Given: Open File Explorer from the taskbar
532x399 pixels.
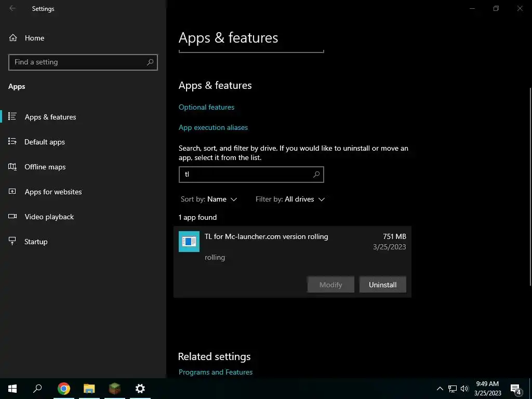Looking at the screenshot, I should click(x=89, y=389).
